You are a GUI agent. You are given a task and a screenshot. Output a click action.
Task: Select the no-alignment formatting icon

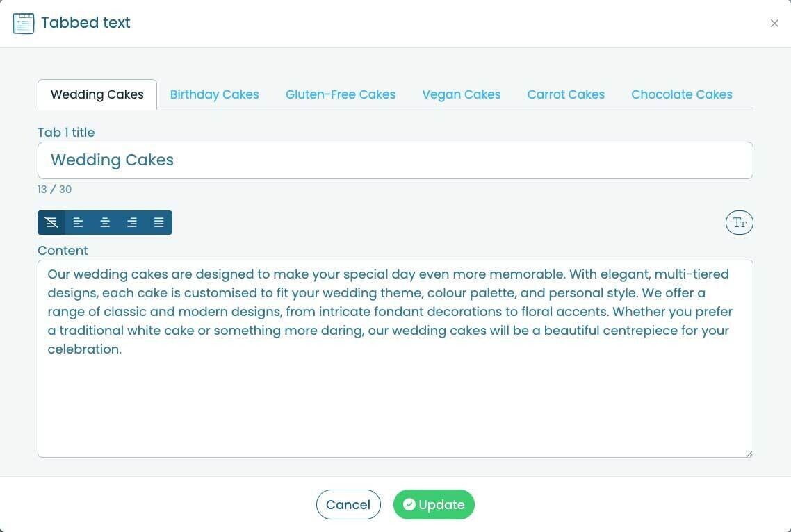tap(51, 222)
